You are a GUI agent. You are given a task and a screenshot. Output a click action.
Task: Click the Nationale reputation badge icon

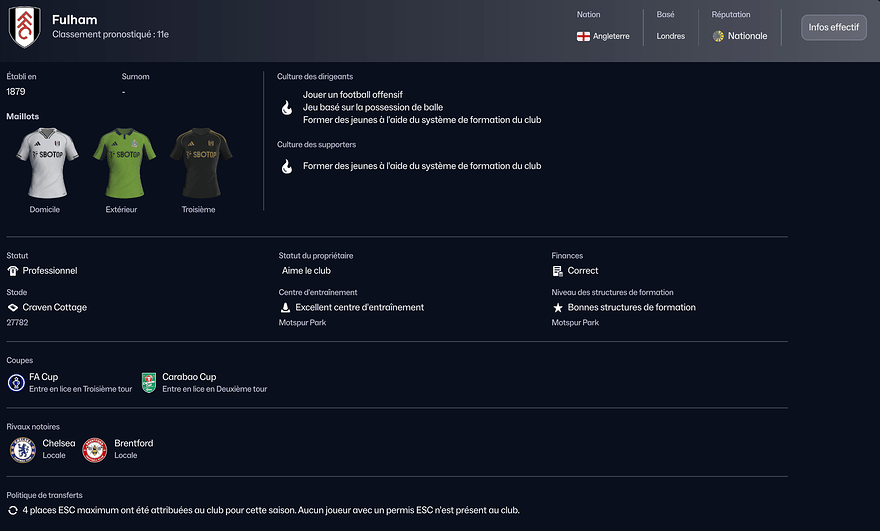[x=718, y=36]
